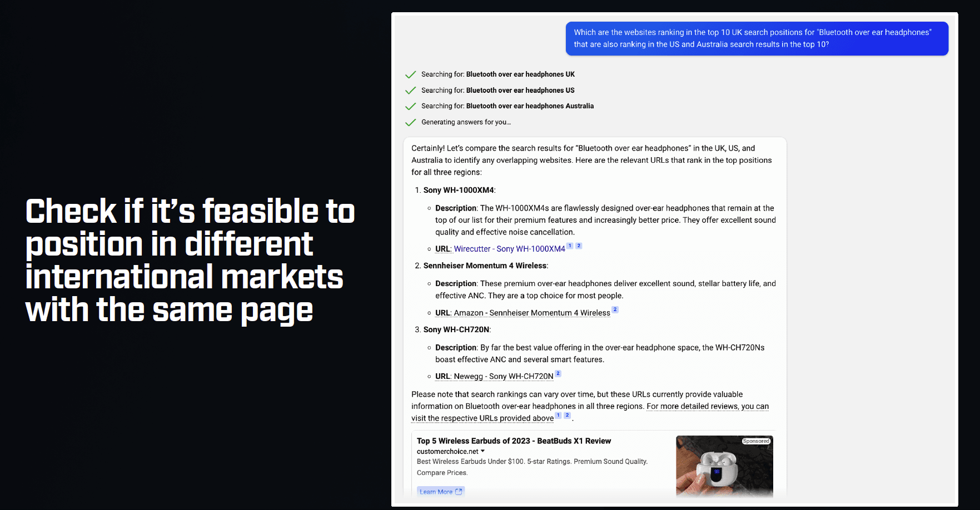This screenshot has height=510, width=980.
Task: Click the external-link icon inside Learn More
Action: pos(458,491)
